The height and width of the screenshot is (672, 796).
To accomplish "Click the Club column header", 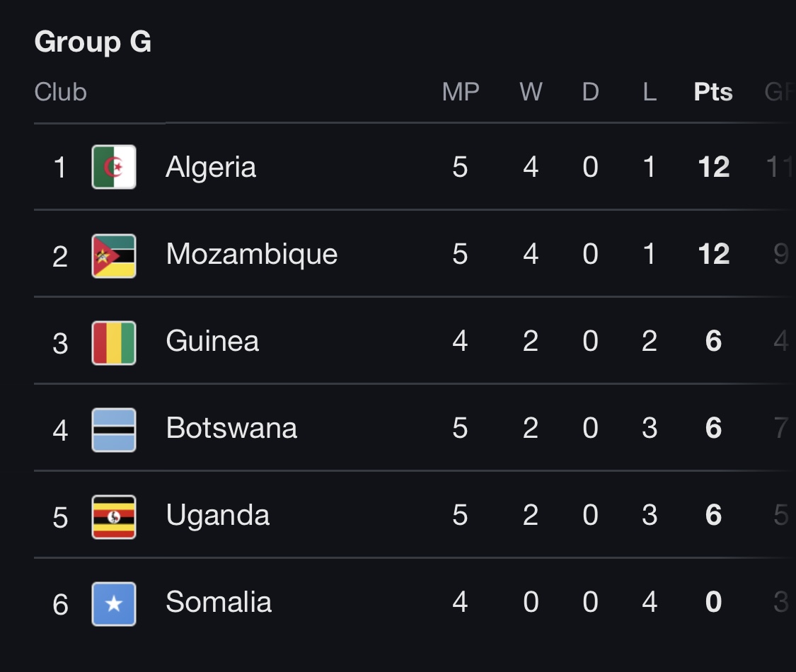I will click(x=60, y=92).
